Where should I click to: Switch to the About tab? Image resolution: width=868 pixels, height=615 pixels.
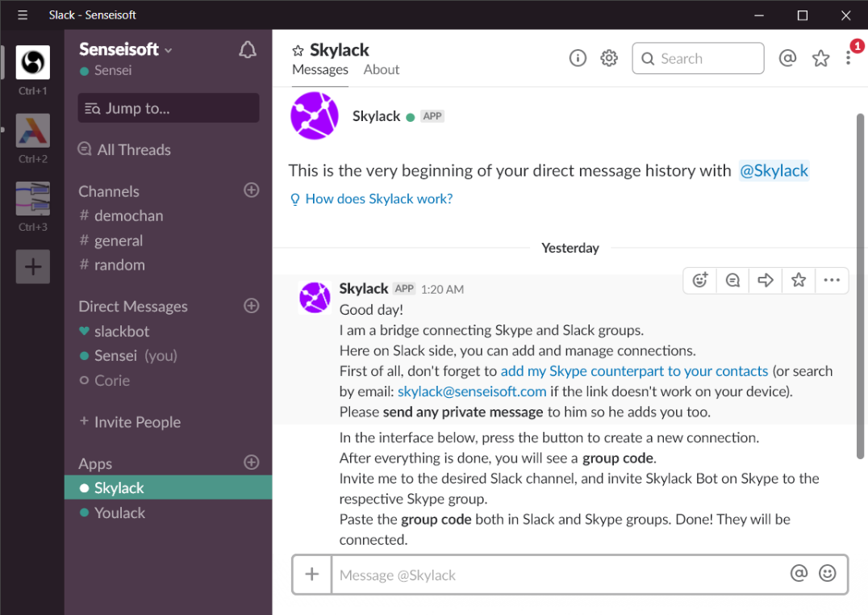[x=382, y=69]
